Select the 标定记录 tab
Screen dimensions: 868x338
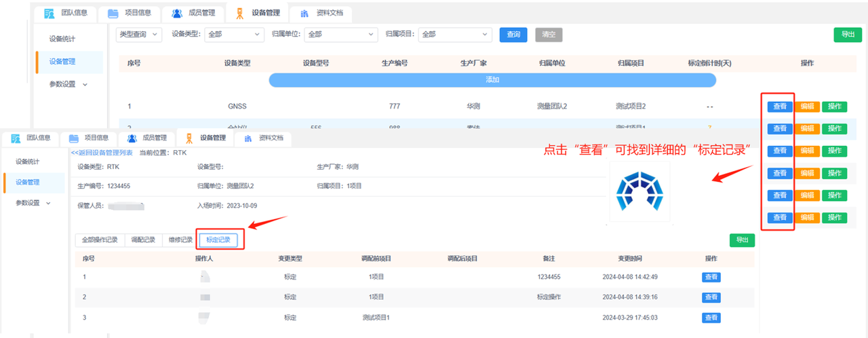click(218, 240)
